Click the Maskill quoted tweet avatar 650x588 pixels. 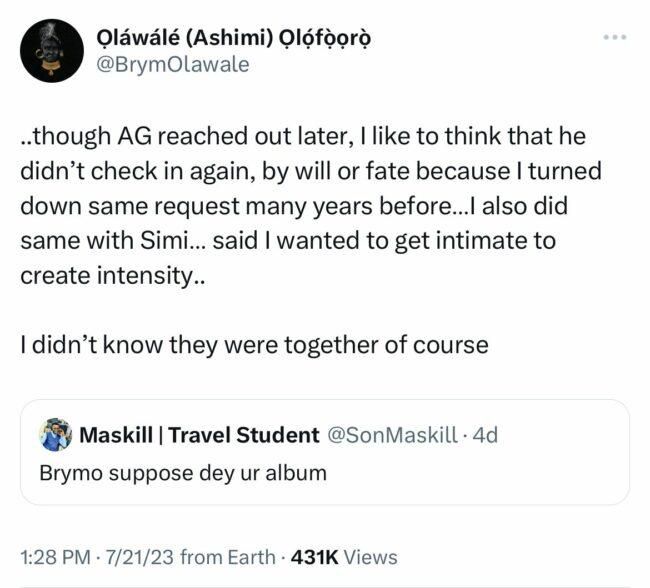click(x=55, y=435)
